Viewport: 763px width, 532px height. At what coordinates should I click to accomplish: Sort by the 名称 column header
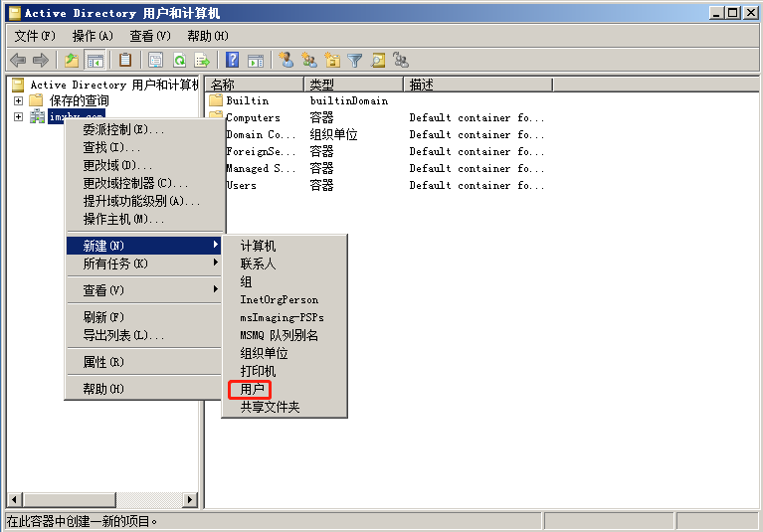click(x=255, y=85)
